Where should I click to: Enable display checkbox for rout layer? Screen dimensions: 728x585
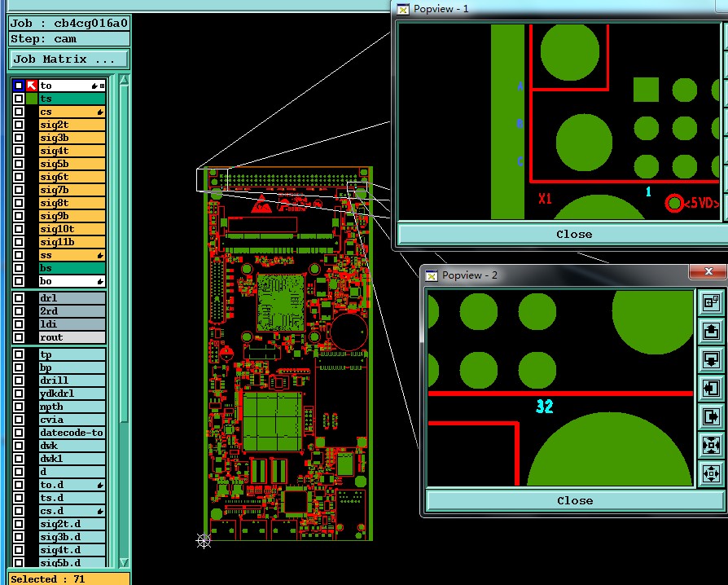click(x=18, y=336)
